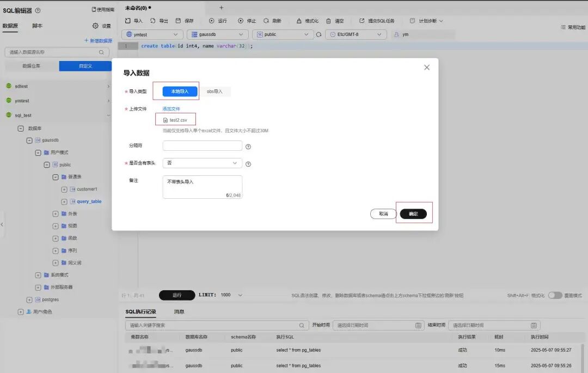Screen dimensions: 588x373
Task: Click the 设置 gear icon in sidebar
Action: [x=95, y=26]
